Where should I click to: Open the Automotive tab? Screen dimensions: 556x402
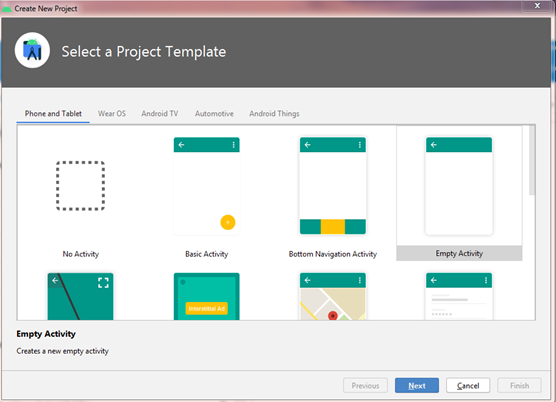(214, 114)
